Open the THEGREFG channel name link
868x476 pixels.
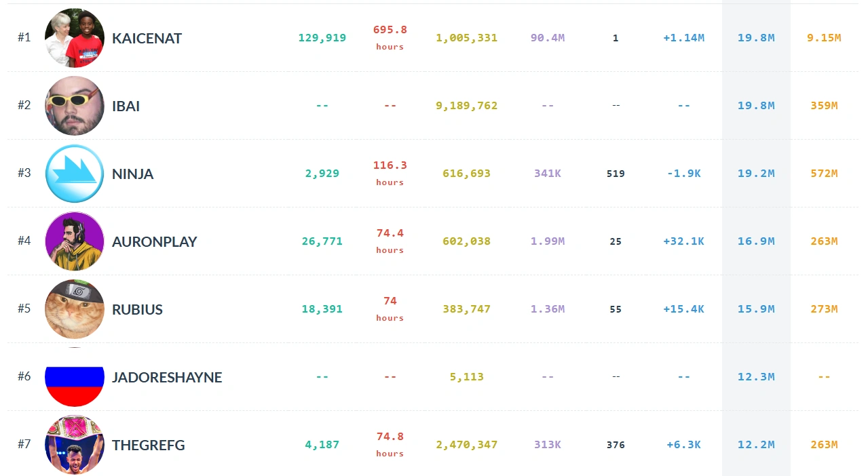[148, 445]
